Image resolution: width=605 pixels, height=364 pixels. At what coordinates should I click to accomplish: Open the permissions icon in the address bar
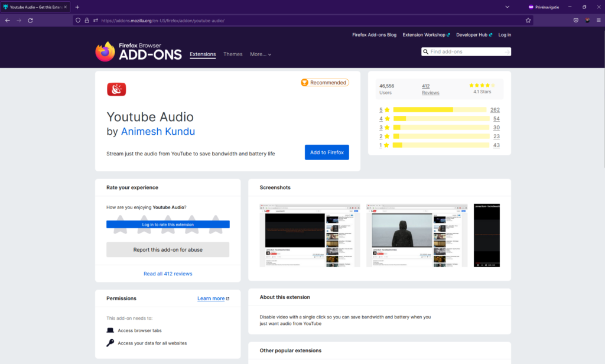(x=95, y=21)
